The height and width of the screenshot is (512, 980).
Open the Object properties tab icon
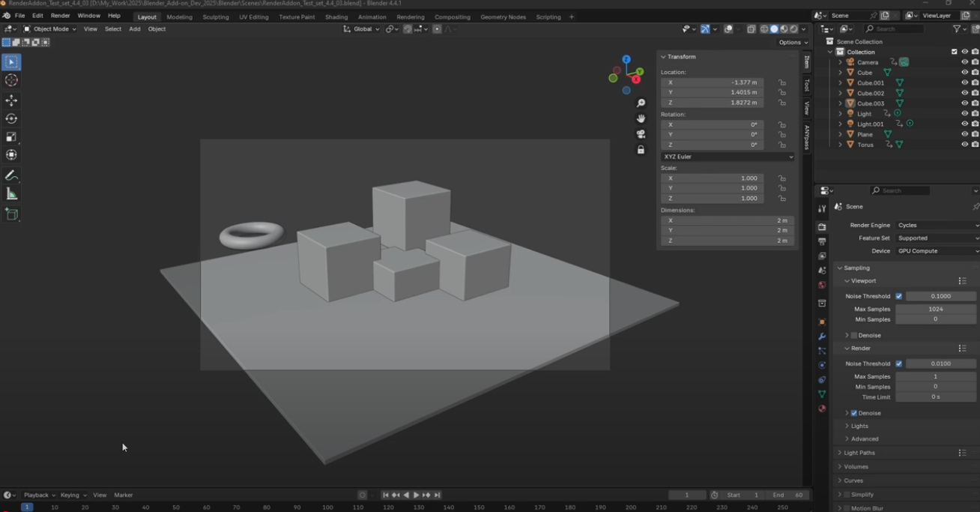(x=822, y=322)
